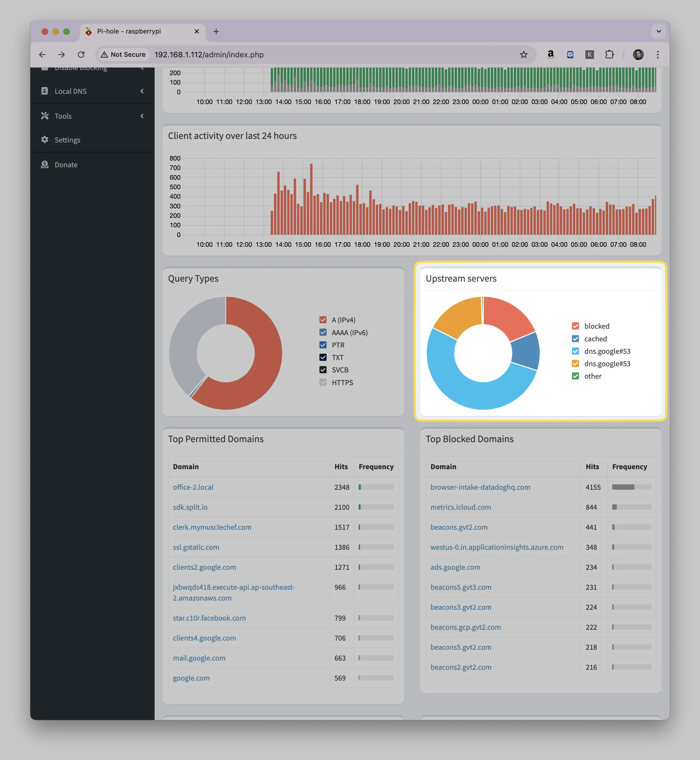This screenshot has height=760, width=700.
Task: Select the Pi-hole - raspberrypi tab
Action: 142,32
